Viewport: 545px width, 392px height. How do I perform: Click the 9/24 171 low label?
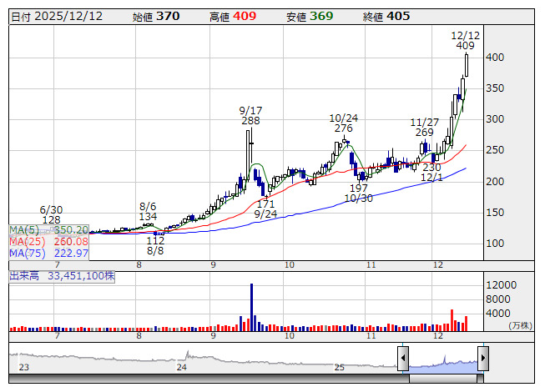(265, 209)
